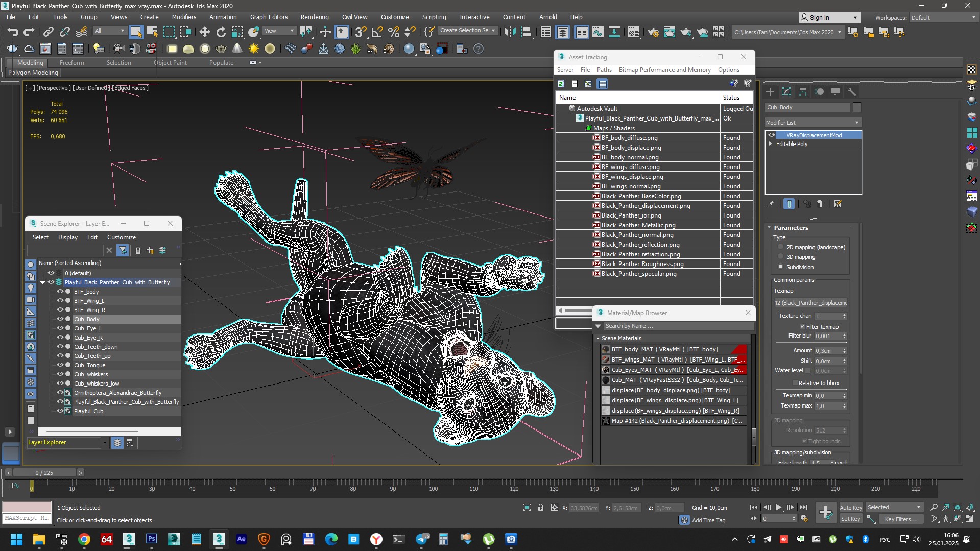Switch to Object Paint ribbon tab
The width and height of the screenshot is (980, 551).
pyautogui.click(x=170, y=63)
